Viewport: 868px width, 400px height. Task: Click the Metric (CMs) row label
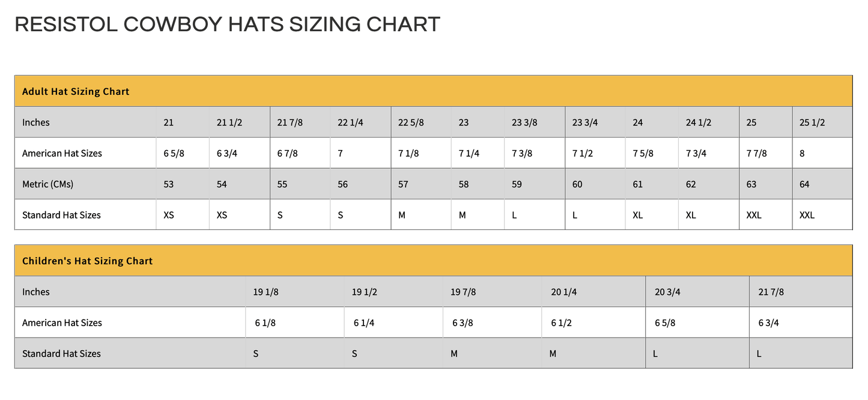point(47,184)
